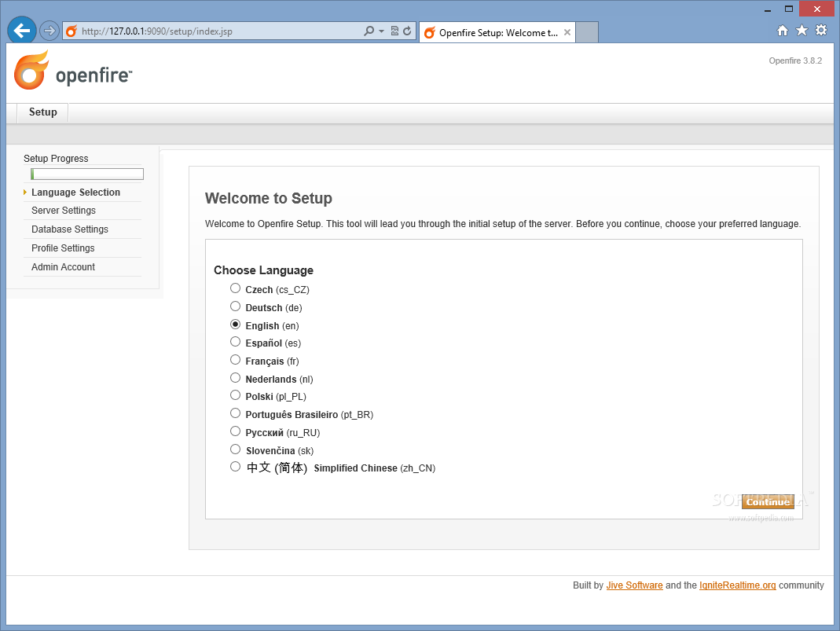The image size is (840, 631).
Task: Click the Choose Language heading
Action: [x=263, y=270]
